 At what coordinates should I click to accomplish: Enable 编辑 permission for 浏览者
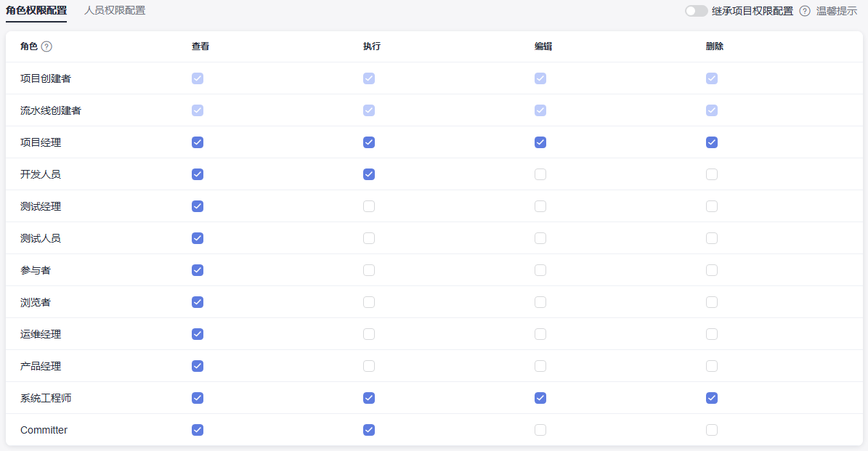click(x=540, y=302)
